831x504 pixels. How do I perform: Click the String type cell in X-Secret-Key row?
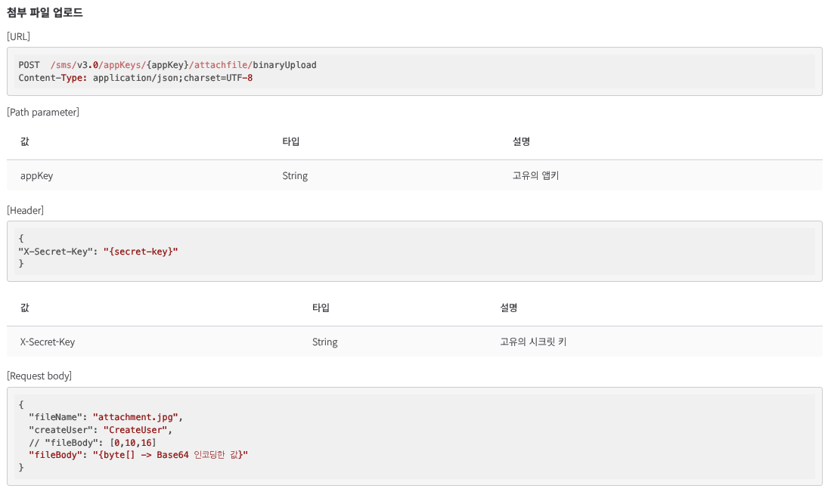[325, 342]
